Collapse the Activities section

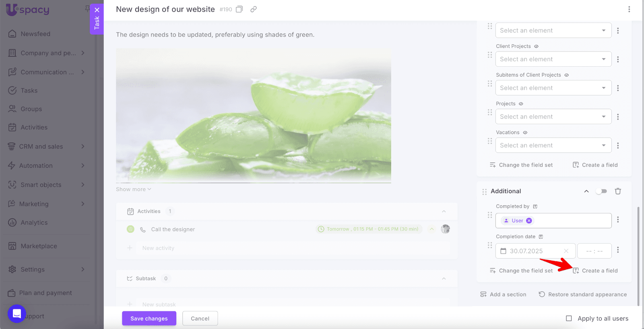pos(444,211)
